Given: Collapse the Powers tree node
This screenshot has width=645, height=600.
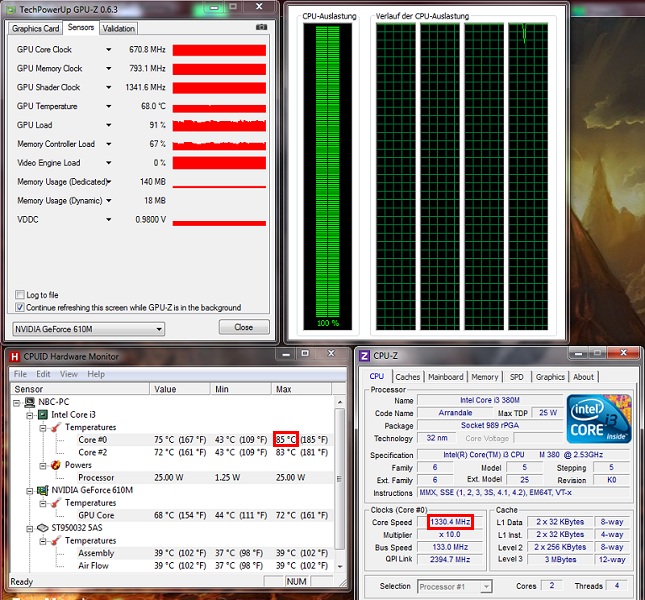Looking at the screenshot, I should (x=43, y=466).
